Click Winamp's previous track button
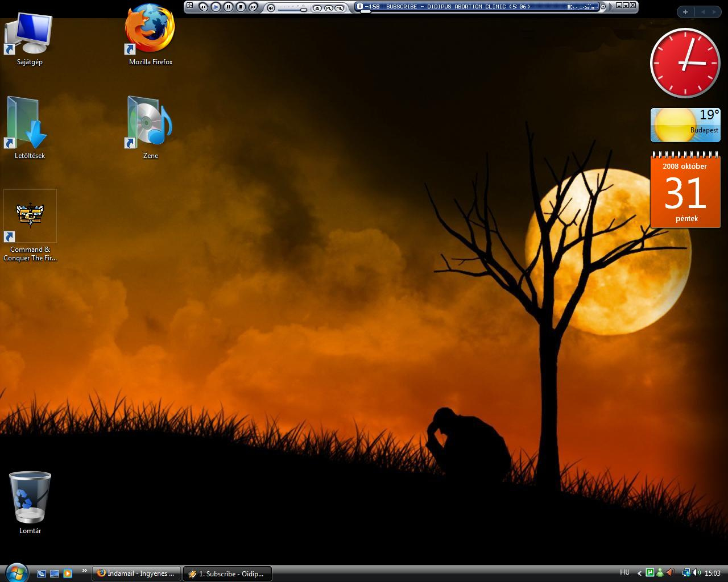 (203, 7)
